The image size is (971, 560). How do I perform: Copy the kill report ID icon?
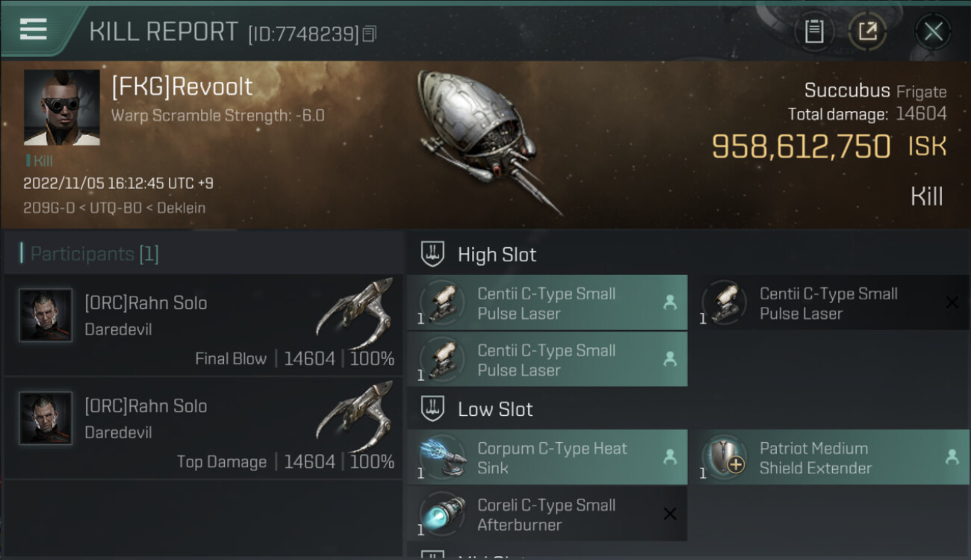tap(370, 34)
